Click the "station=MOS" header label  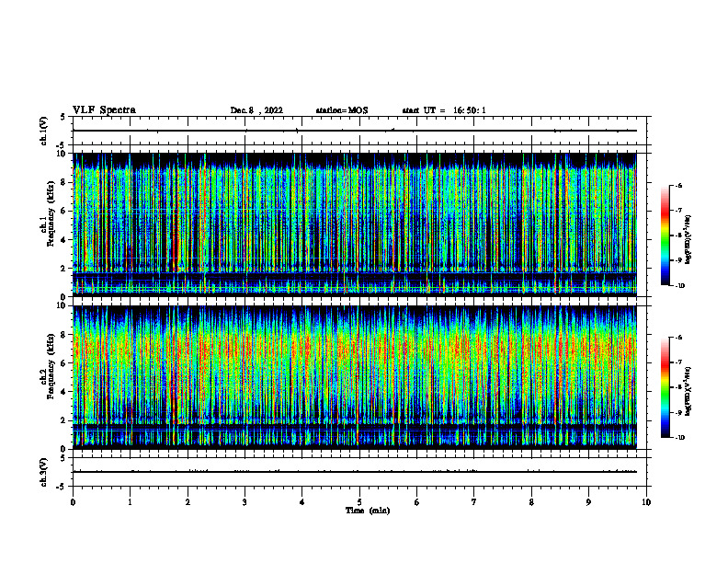[342, 110]
